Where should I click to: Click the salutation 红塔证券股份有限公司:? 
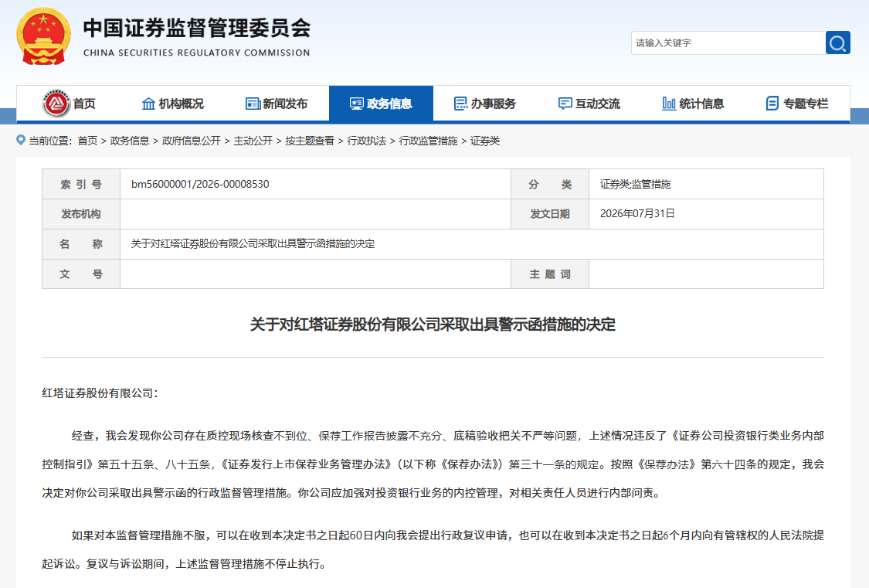point(100,393)
